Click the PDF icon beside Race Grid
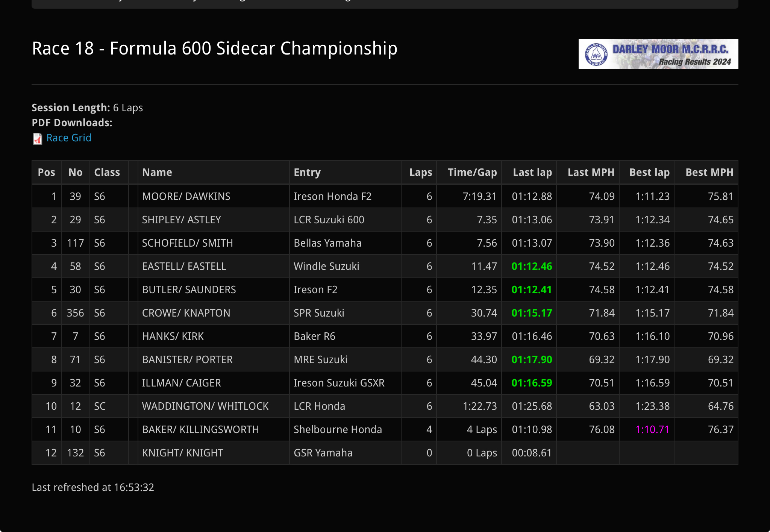Viewport: 770px width, 532px height. pyautogui.click(x=38, y=139)
